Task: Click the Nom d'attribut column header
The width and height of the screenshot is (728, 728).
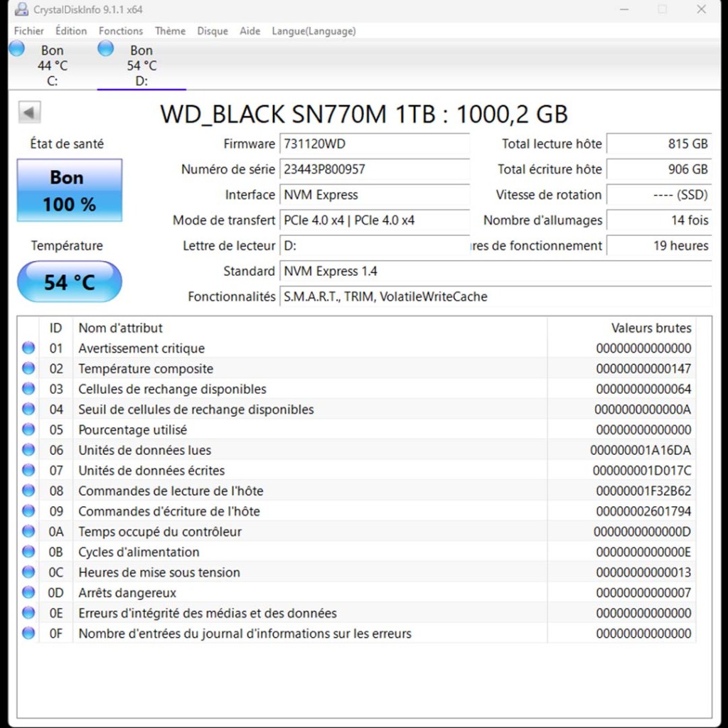Action: [310, 328]
